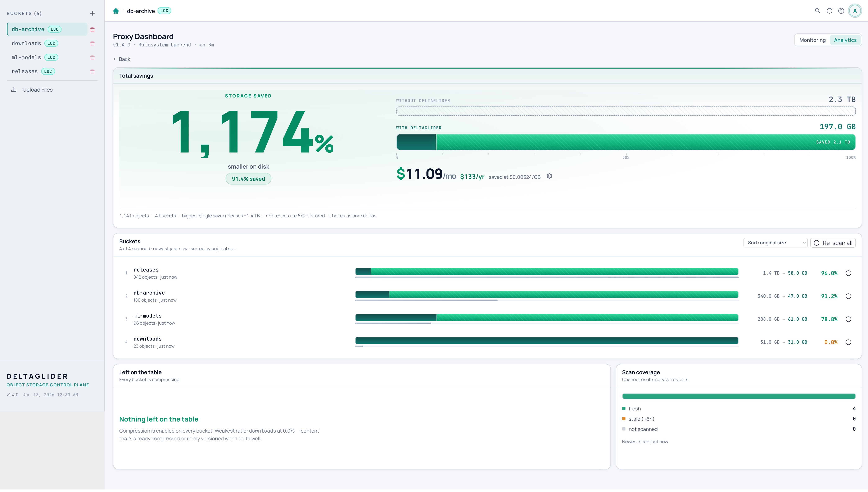The width and height of the screenshot is (868, 492).
Task: Click the 1,141 objects summary text
Action: tap(134, 216)
